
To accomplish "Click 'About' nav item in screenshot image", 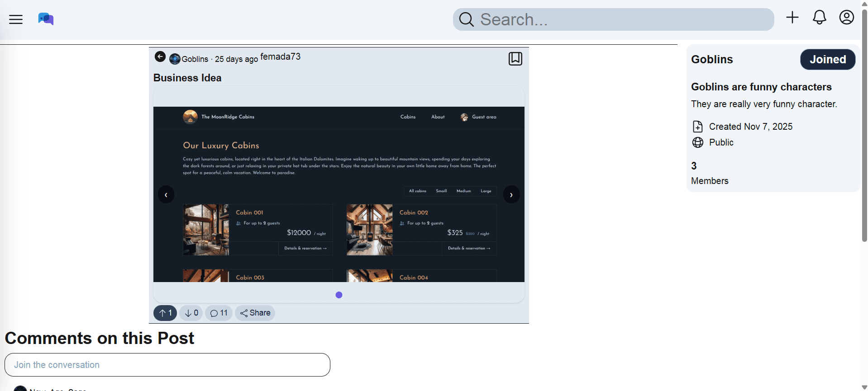I will coord(438,117).
